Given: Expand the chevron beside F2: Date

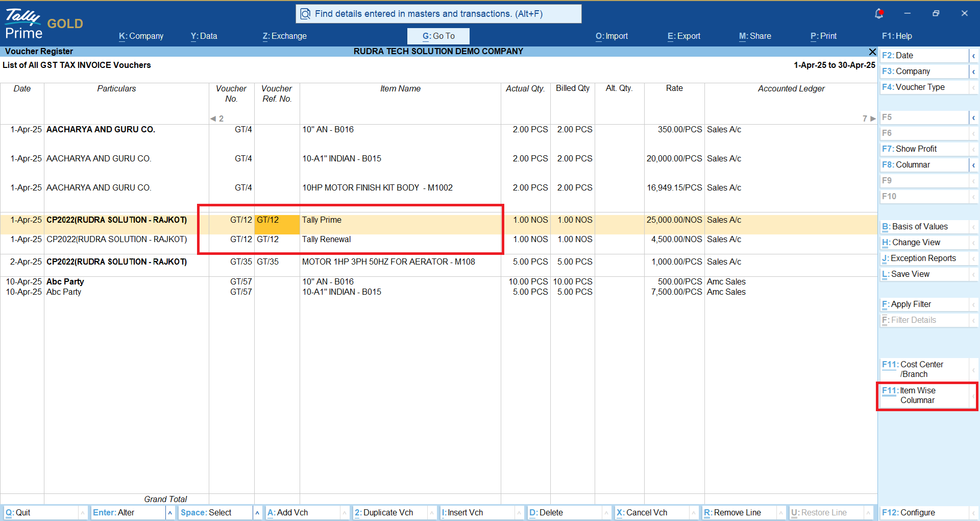Looking at the screenshot, I should (x=973, y=56).
